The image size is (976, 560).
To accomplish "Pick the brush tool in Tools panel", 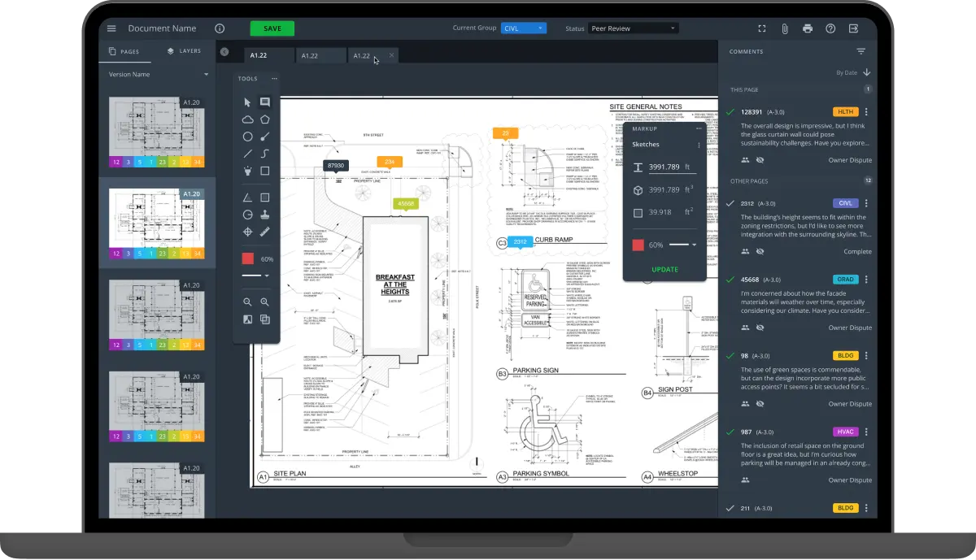I will pos(265,137).
